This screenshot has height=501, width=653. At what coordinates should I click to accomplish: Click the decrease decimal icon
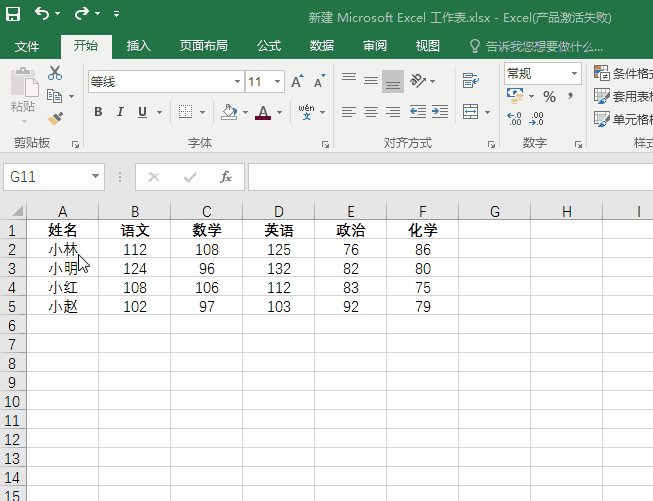[536, 119]
